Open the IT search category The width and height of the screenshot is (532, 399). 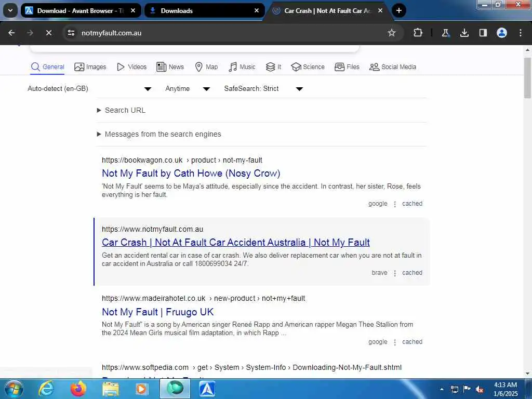(x=273, y=67)
